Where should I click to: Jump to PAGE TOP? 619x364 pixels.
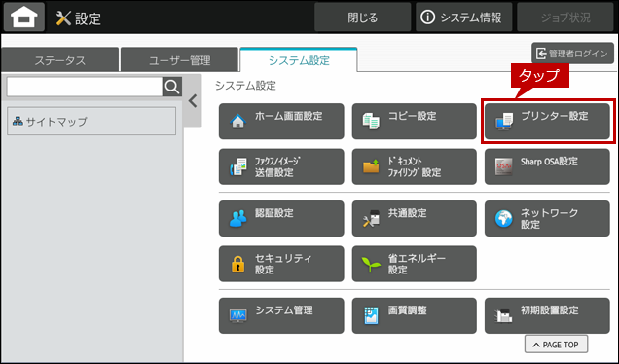click(556, 345)
